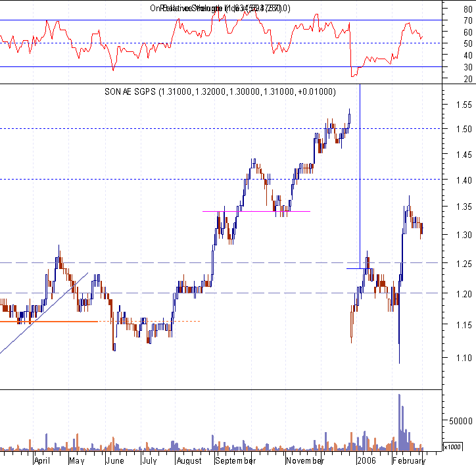Select the July label on the time axis
476x465 pixels.
149,460
